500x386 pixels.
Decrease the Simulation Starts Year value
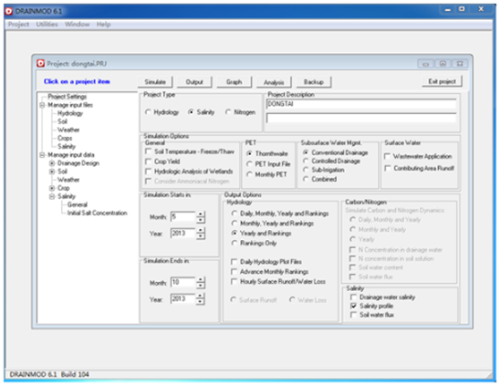(x=200, y=236)
